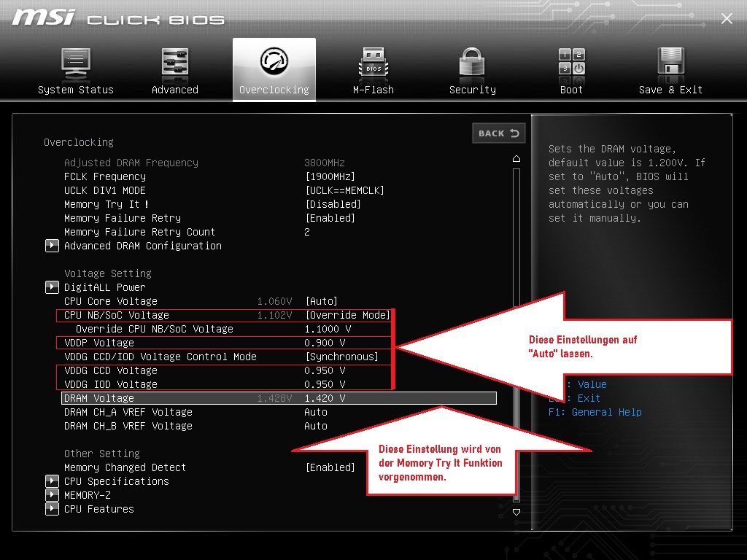Image resolution: width=747 pixels, height=560 pixels.
Task: Click the 1.102V NB/SoC voltage readout
Action: click(x=274, y=315)
